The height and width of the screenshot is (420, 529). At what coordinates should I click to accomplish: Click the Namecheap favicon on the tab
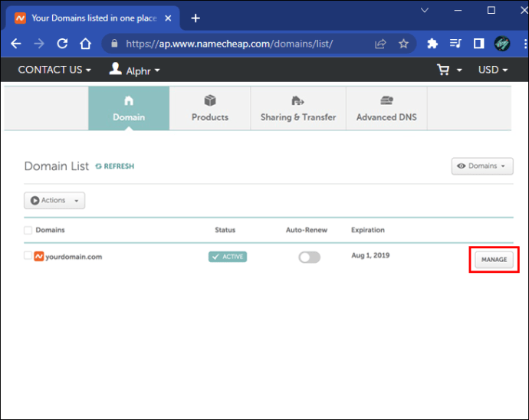tap(20, 18)
